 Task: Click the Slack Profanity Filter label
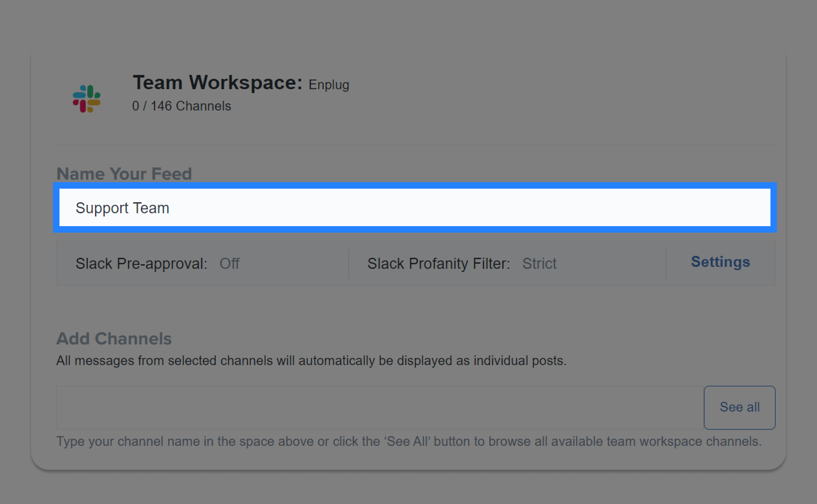pos(439,264)
